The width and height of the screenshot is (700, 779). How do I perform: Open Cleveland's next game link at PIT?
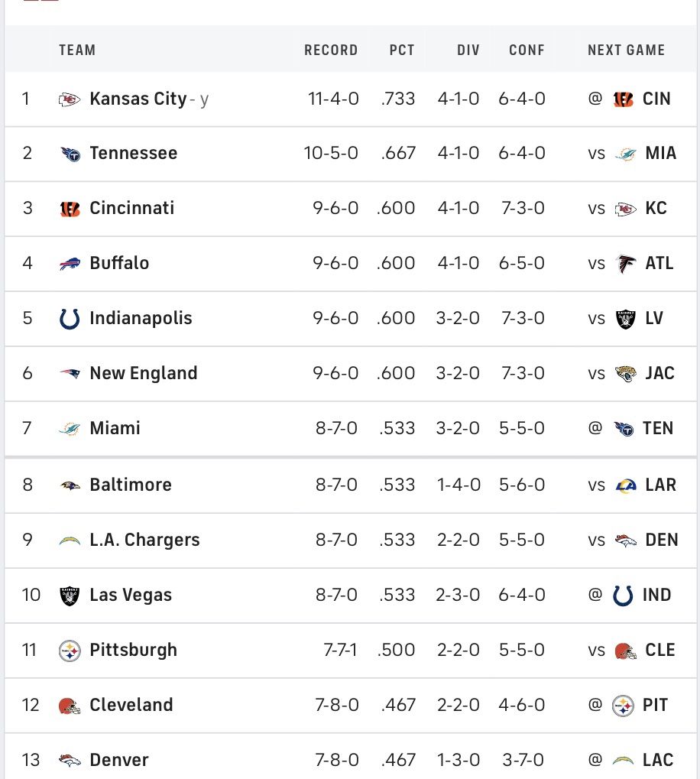[628, 706]
